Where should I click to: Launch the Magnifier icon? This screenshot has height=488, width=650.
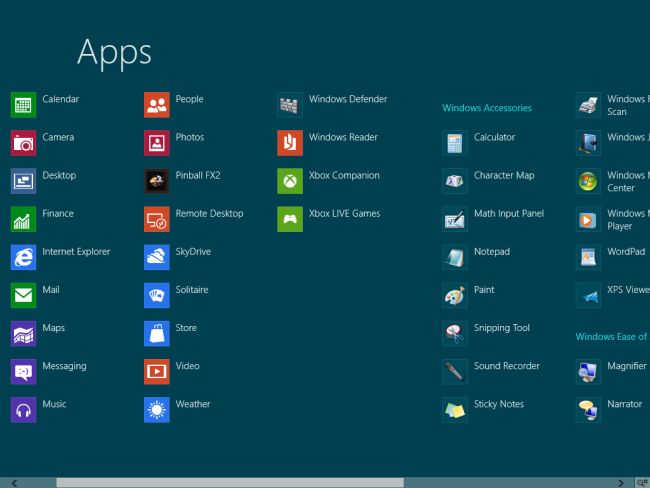click(x=588, y=372)
